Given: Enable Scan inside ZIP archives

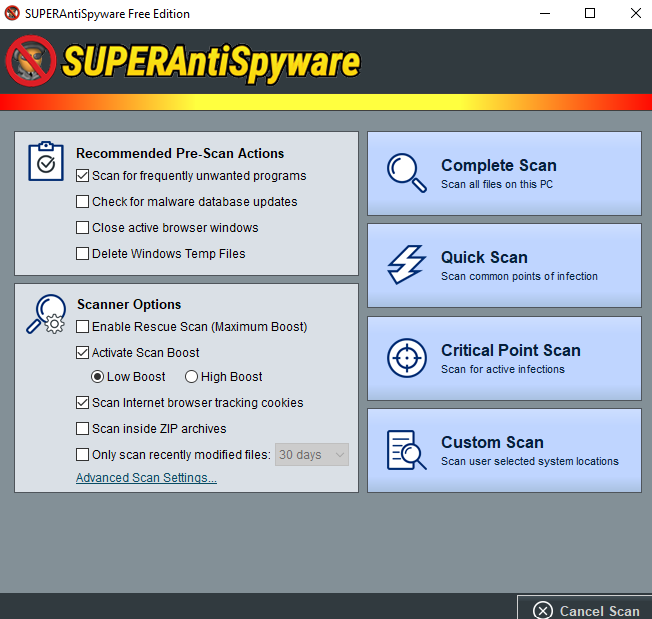Looking at the screenshot, I should click(x=82, y=429).
